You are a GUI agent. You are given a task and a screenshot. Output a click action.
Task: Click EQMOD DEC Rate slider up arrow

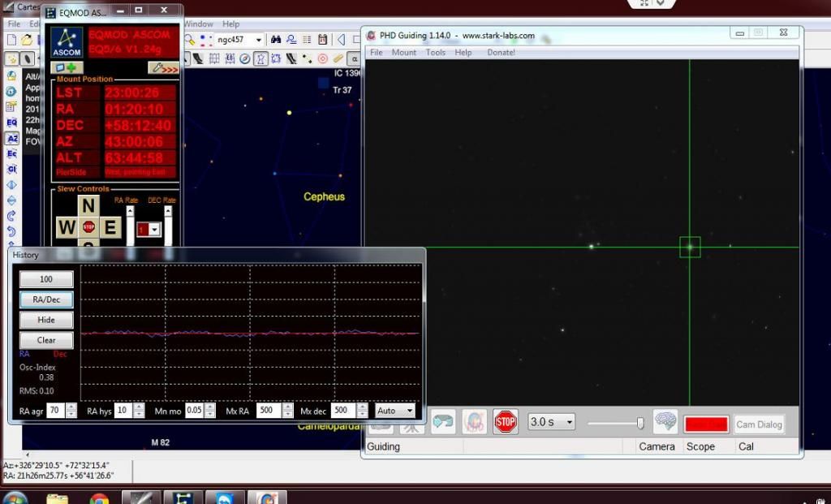point(168,211)
